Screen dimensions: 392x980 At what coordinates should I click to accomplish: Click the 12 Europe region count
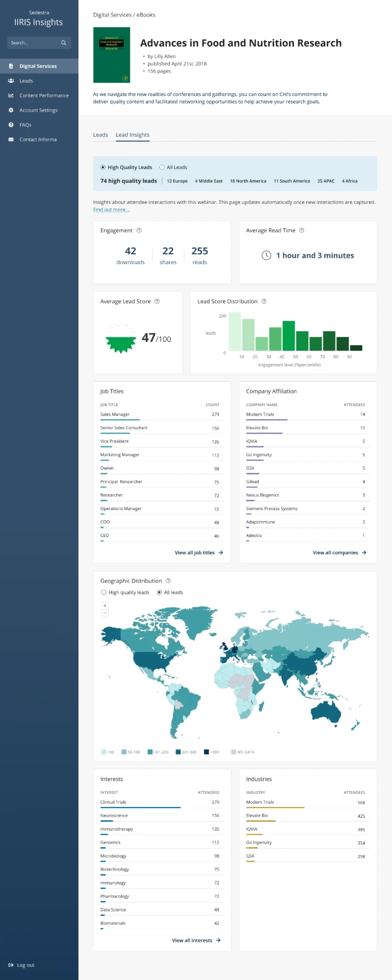click(x=177, y=181)
